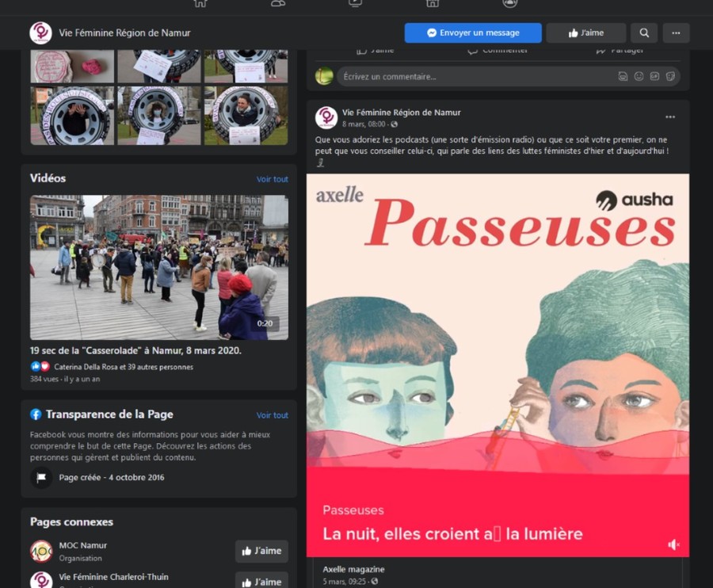713x588 pixels.
Task: Open the Axelle magazine shared post link
Action: (353, 569)
